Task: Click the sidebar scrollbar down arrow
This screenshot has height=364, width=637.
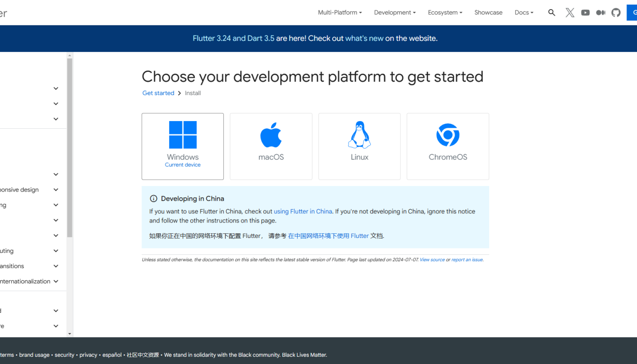Action: (70, 334)
